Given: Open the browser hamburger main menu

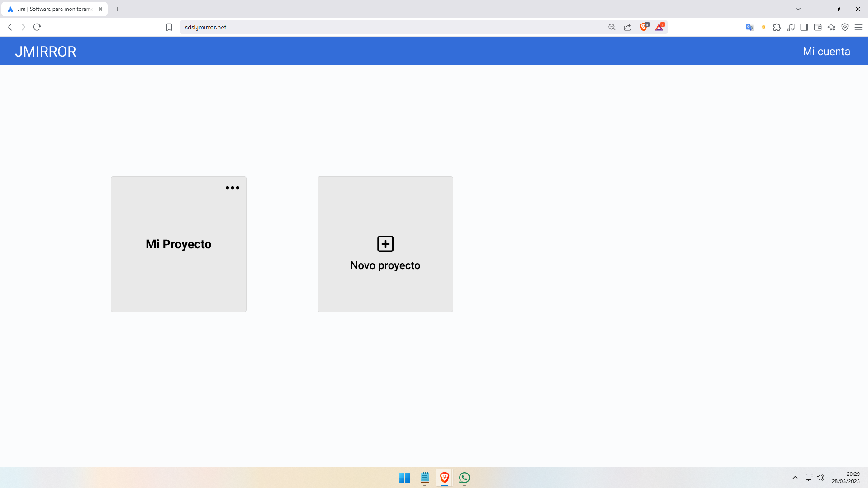Looking at the screenshot, I should click(x=859, y=27).
